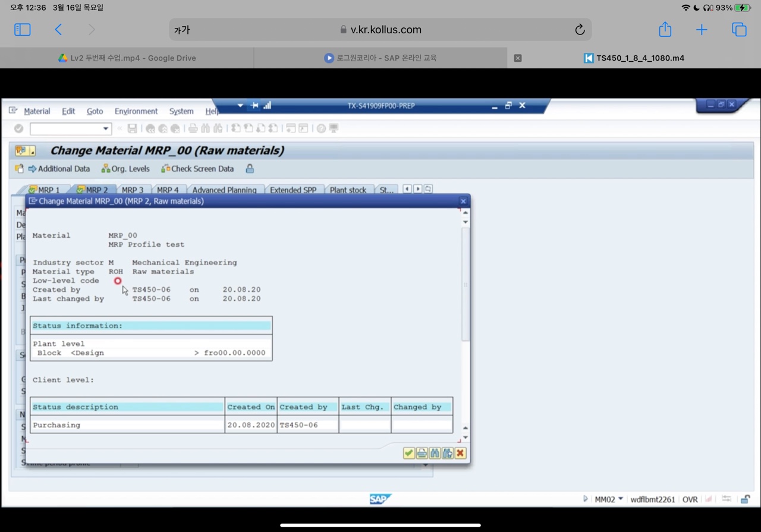Click the SAP menu icon left of Material
This screenshot has width=761, height=532.
point(13,111)
